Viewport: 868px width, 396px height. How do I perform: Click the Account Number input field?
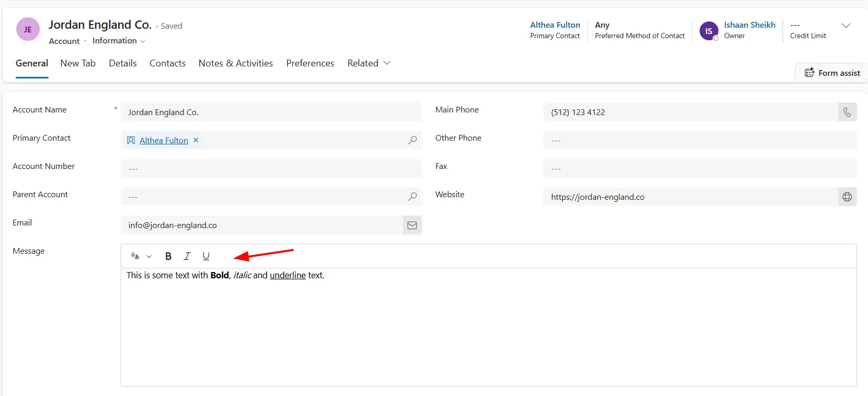(271, 168)
